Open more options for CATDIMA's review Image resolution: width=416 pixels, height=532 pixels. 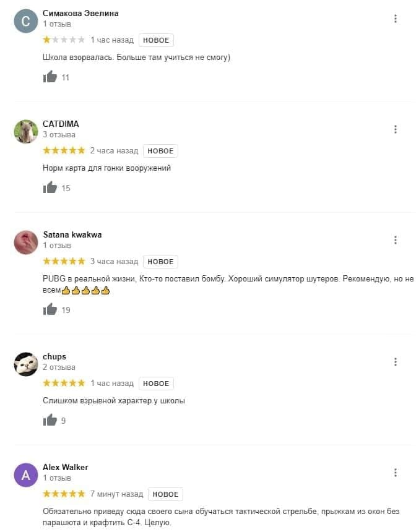pos(396,129)
